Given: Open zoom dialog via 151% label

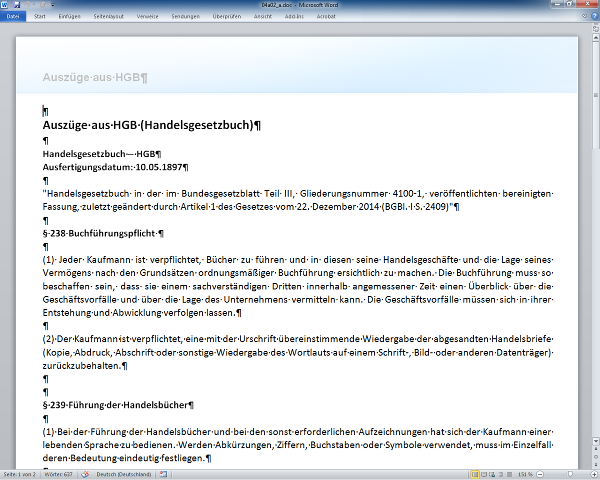Looking at the screenshot, I should 526,474.
